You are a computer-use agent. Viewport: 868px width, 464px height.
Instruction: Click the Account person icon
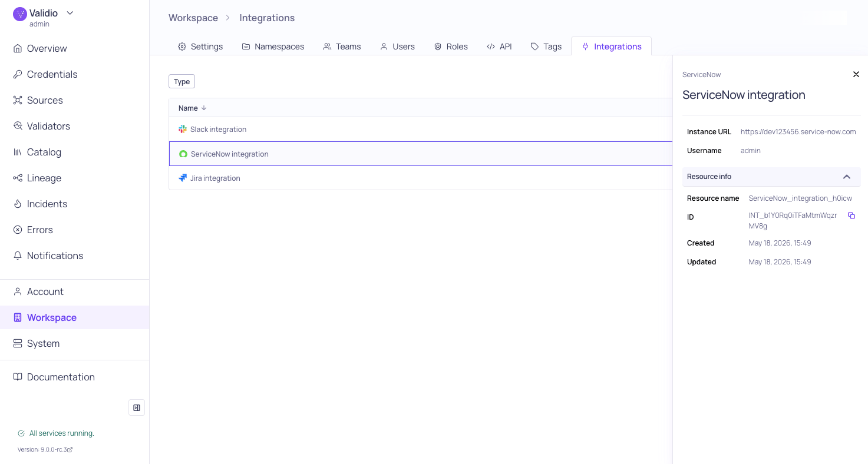(x=18, y=291)
